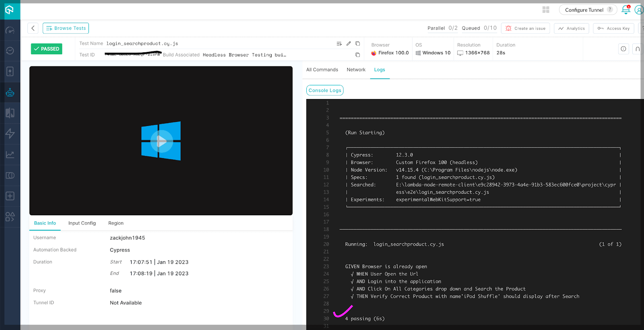The width and height of the screenshot is (644, 330).
Task: Open the user profile avatar
Action: coord(639,10)
